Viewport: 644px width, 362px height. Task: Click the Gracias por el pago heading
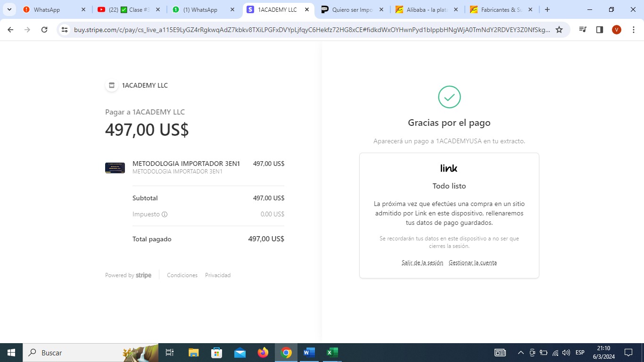point(449,123)
